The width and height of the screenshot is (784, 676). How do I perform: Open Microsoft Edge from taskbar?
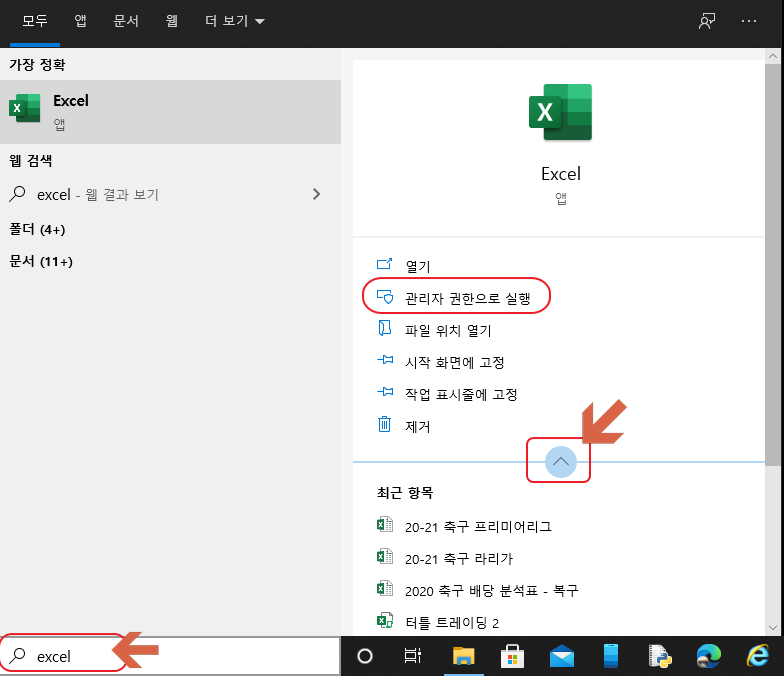(709, 656)
